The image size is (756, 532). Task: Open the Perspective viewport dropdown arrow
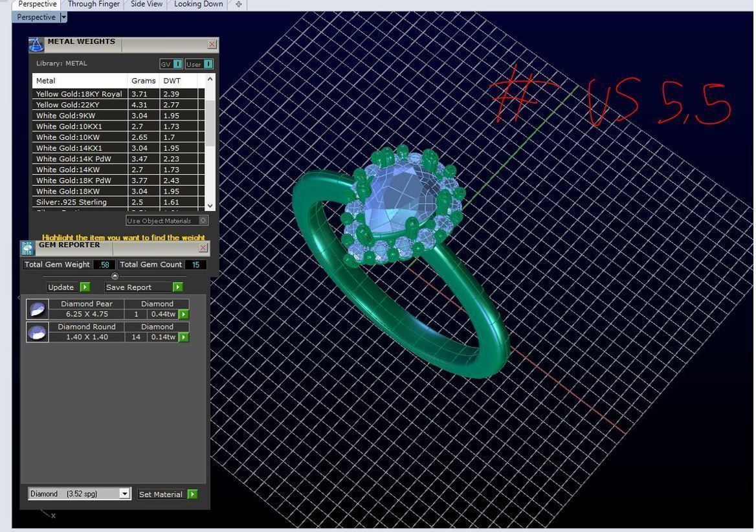63,17
